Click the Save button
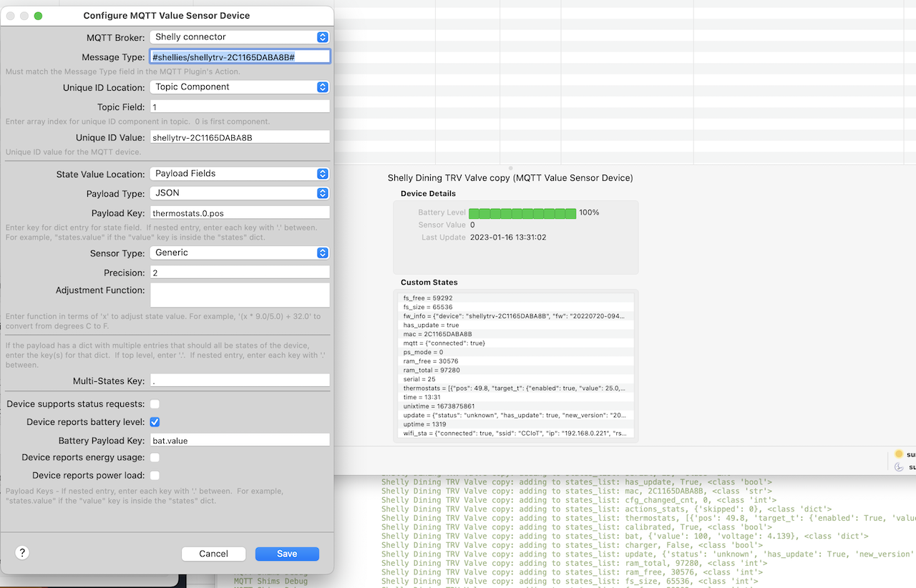 tap(287, 554)
